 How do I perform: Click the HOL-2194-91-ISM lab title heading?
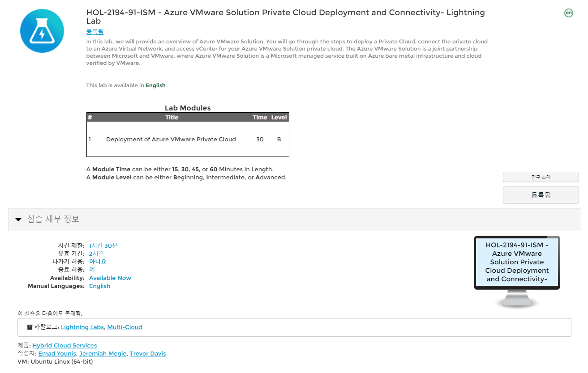click(286, 17)
